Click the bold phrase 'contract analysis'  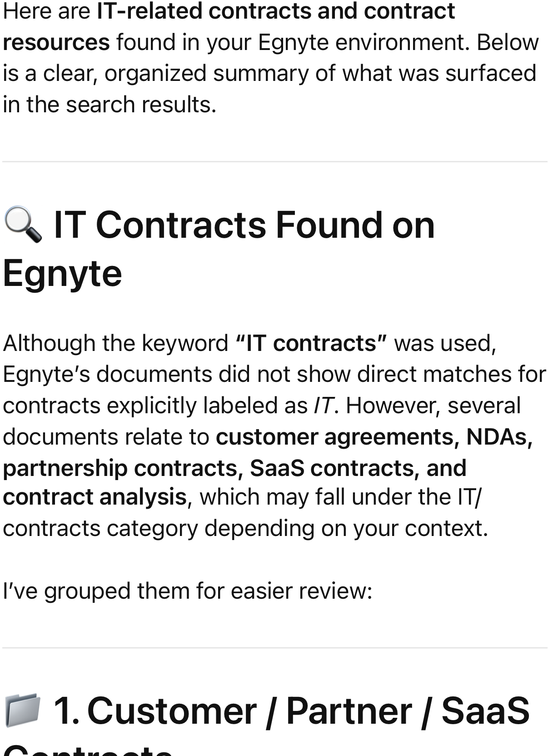point(95,497)
